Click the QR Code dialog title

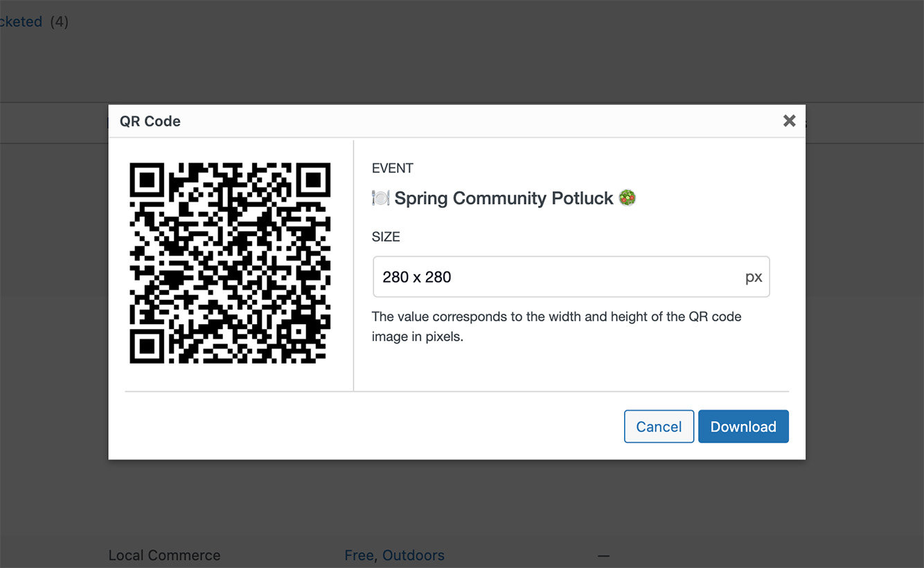pos(150,121)
